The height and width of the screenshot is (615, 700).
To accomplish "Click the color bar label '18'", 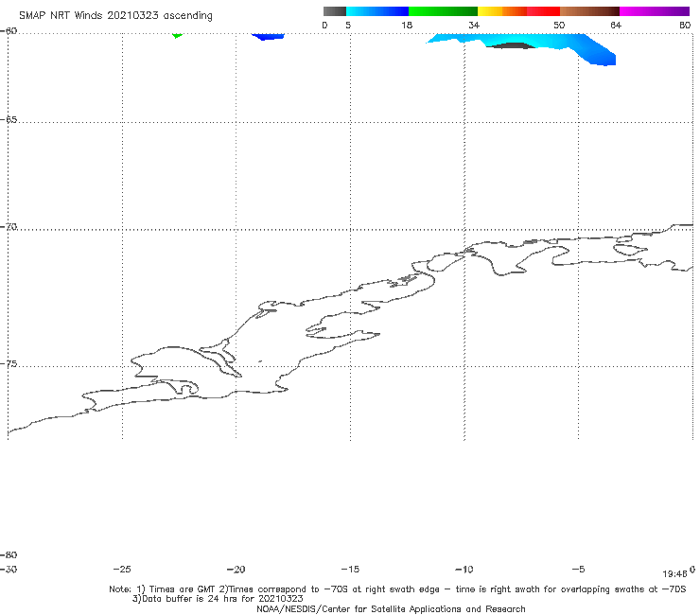I will [407, 25].
